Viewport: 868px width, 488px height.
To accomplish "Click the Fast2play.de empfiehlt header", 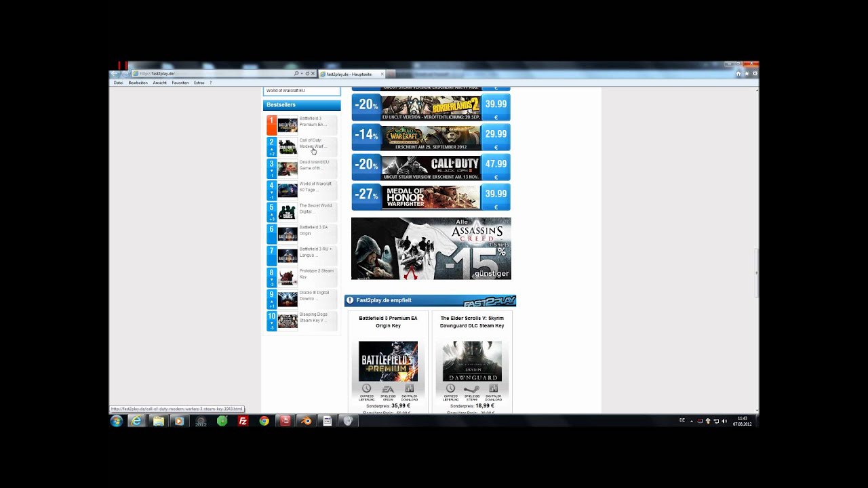I will (x=430, y=300).
